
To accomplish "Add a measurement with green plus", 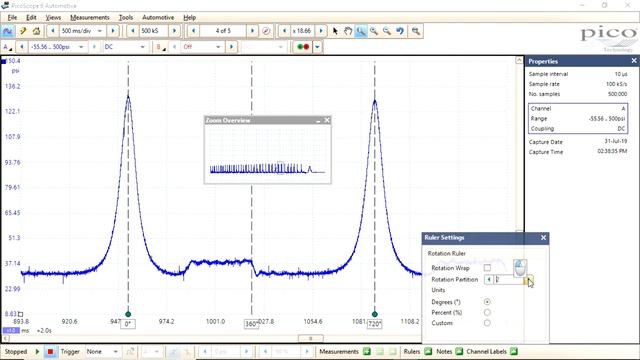I will 367,351.
